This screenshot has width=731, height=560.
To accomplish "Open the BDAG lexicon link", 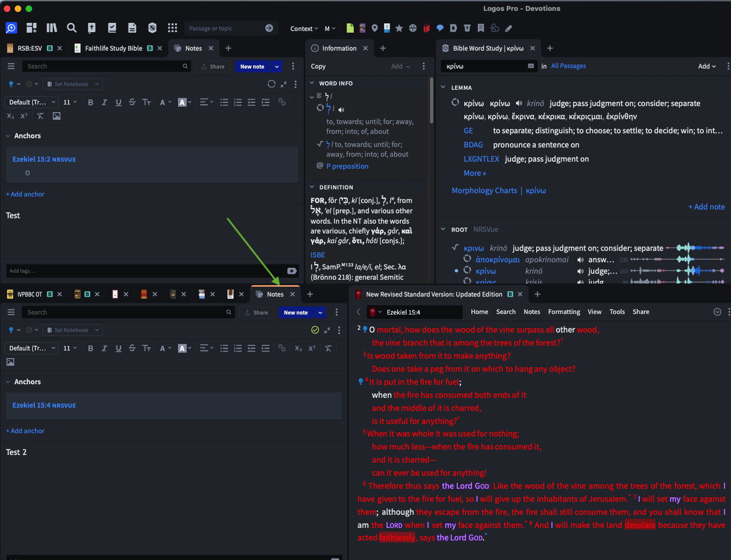I will pyautogui.click(x=474, y=145).
